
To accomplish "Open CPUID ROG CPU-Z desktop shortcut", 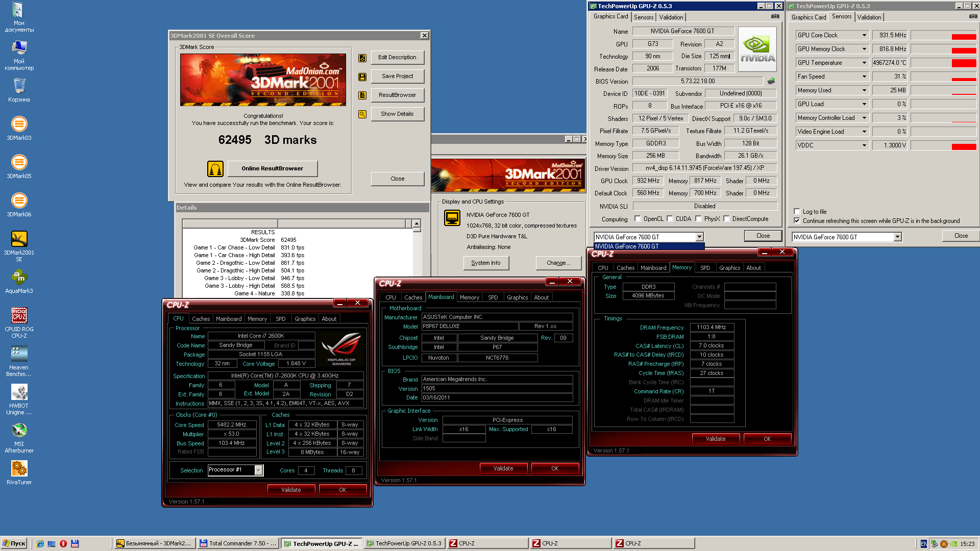I will point(19,322).
